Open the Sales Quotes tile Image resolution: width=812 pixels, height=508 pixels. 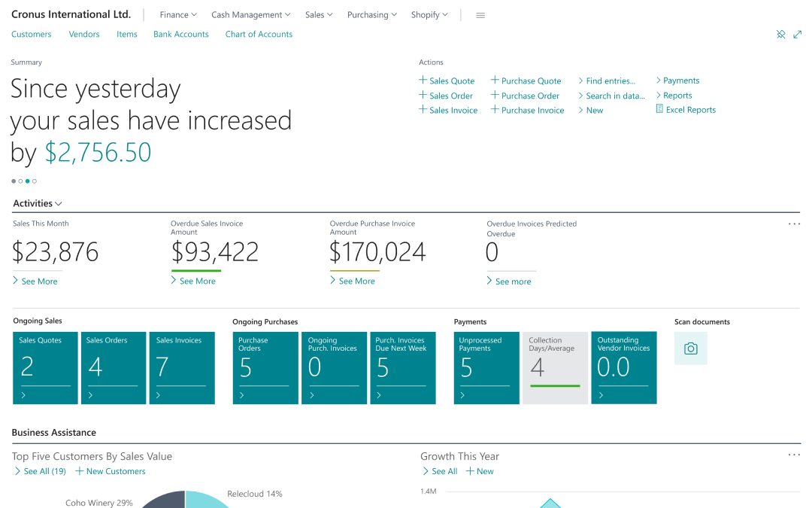[45, 367]
